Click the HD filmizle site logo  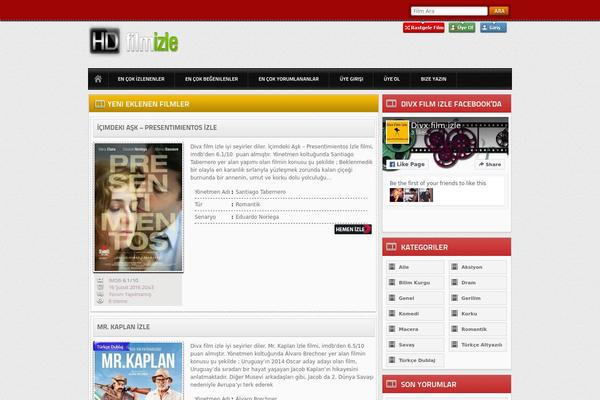(x=134, y=41)
